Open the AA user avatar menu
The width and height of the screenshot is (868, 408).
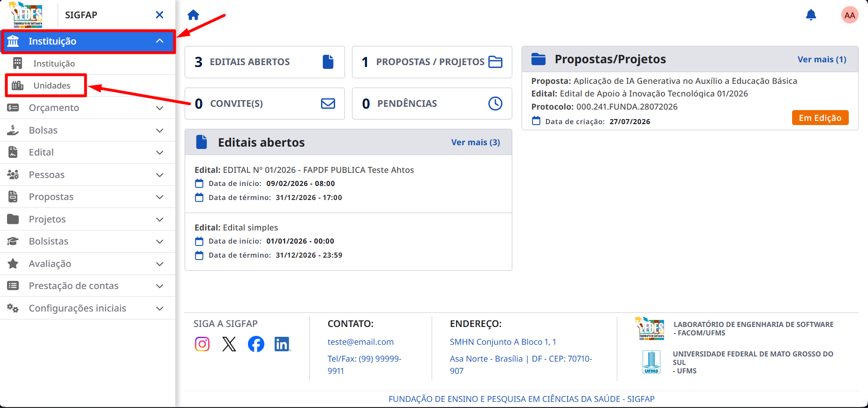(849, 15)
